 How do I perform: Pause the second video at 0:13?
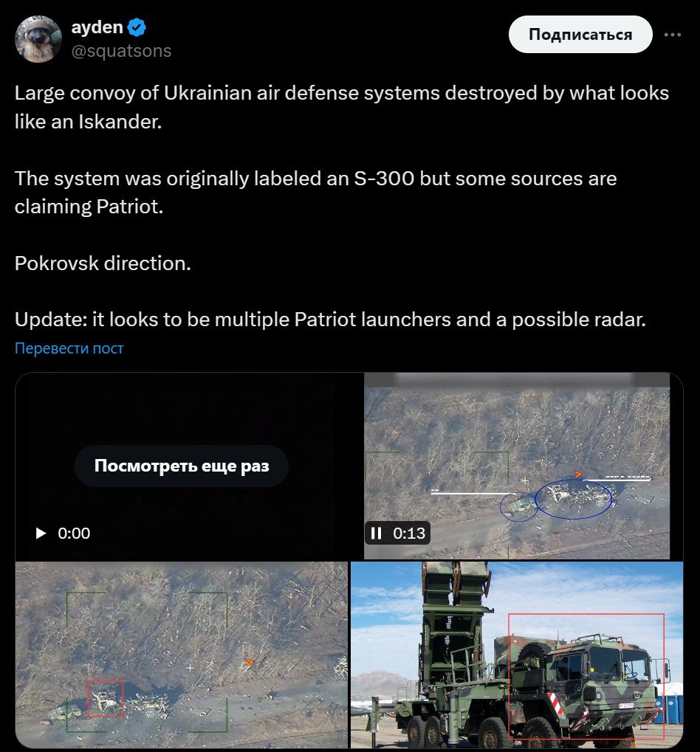[377, 533]
